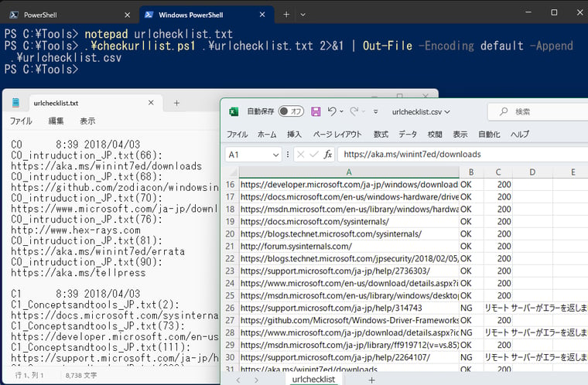Click the next sheet scroll arrow

[x=256, y=380]
